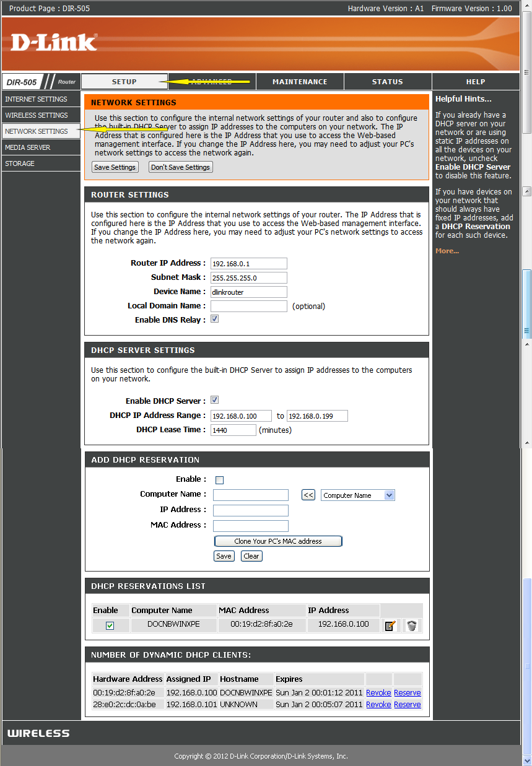The width and height of the screenshot is (532, 766).
Task: Click the Router IP Address field
Action: (x=249, y=263)
